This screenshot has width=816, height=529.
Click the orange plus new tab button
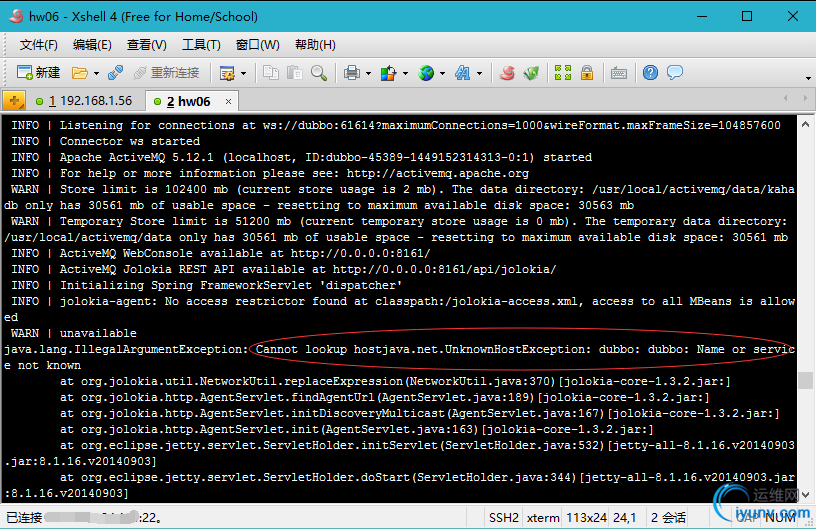14,101
